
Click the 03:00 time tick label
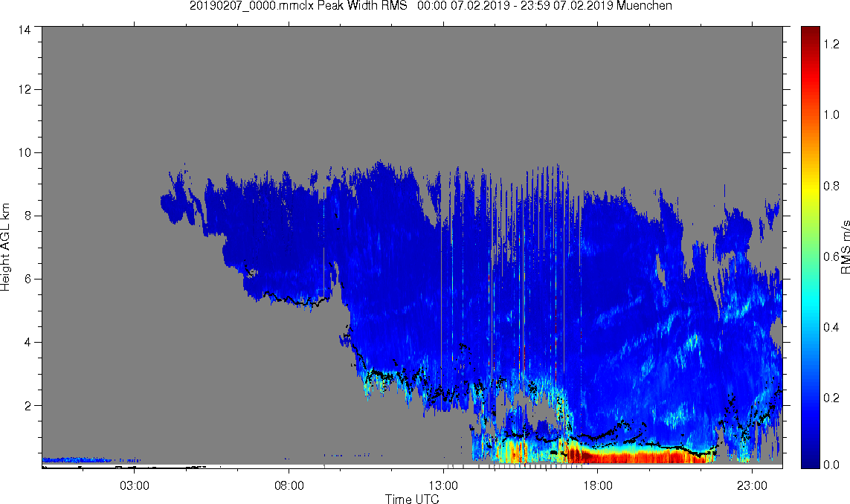135,485
